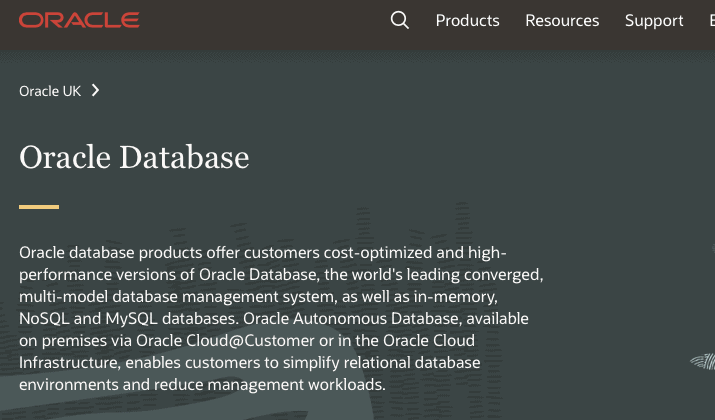Follow the Oracle UK breadcrumb link
The width and height of the screenshot is (715, 420).
click(50, 91)
